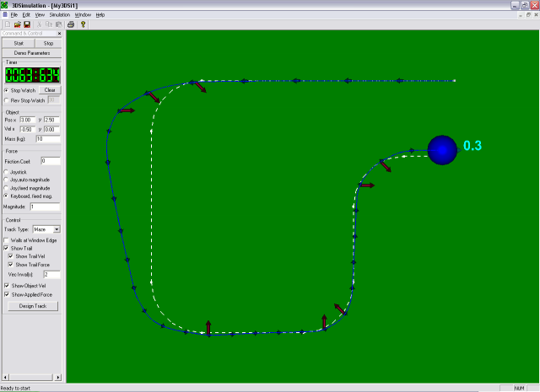Click the panel's right scroll arrow

(58, 377)
